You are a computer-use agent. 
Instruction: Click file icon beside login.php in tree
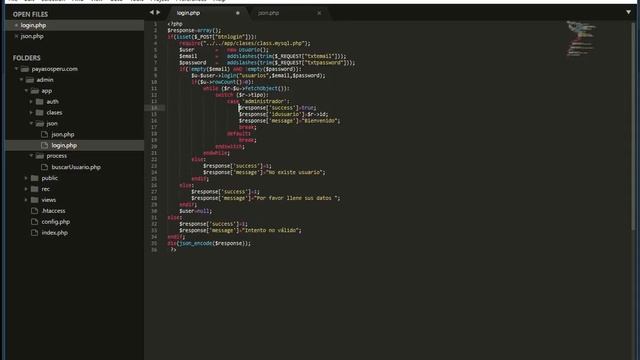click(44, 145)
